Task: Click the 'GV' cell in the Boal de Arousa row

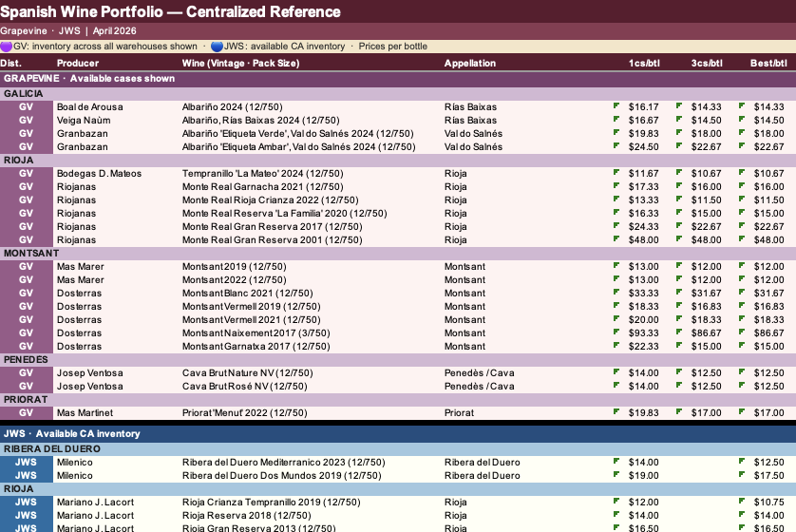Action: tap(26, 107)
